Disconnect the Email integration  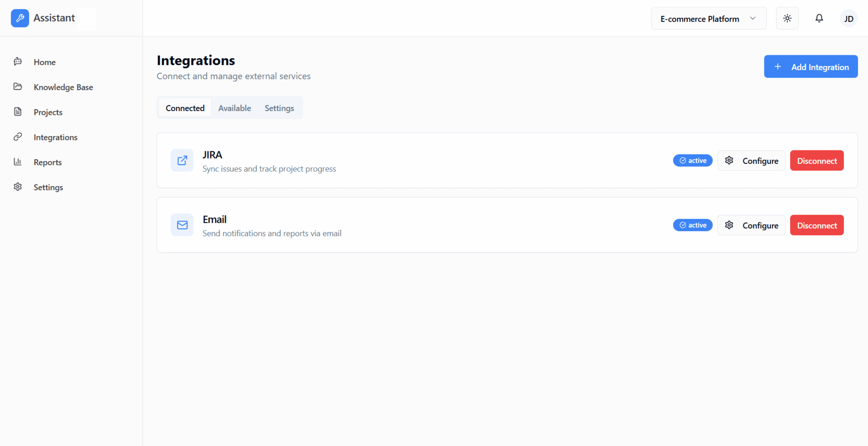point(817,225)
